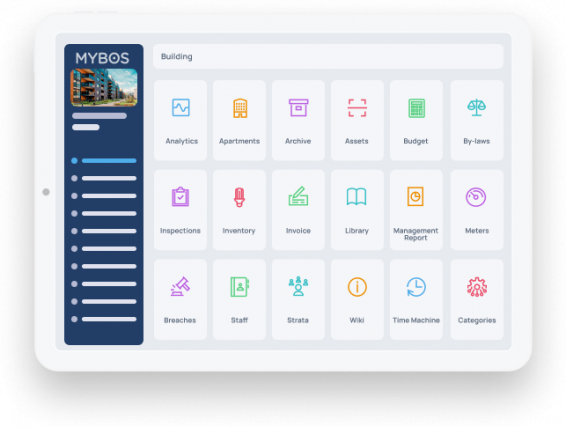Open the Breaches gavel icon

point(180,286)
